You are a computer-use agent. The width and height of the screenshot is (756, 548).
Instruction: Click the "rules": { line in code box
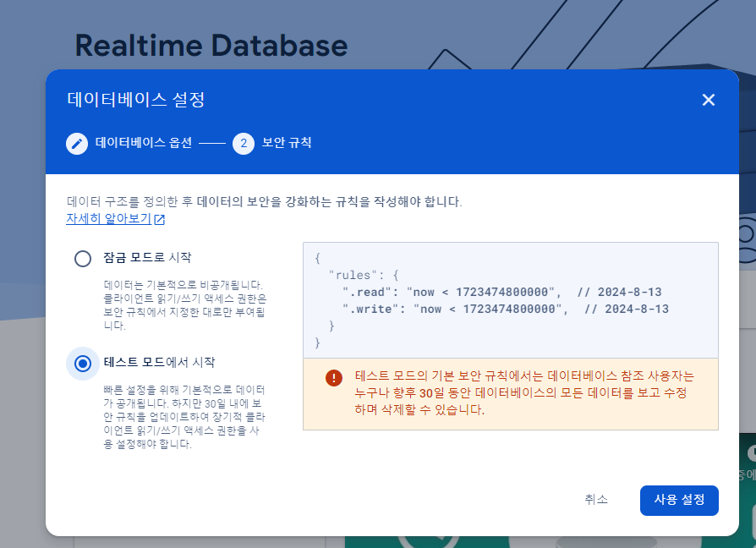364,275
